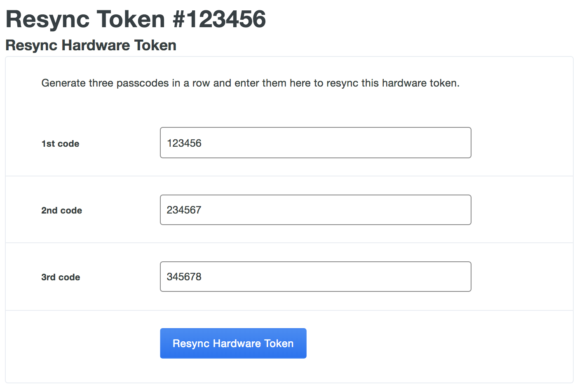Select the text 234567 in the second field
This screenshot has width=577, height=392.
183,210
